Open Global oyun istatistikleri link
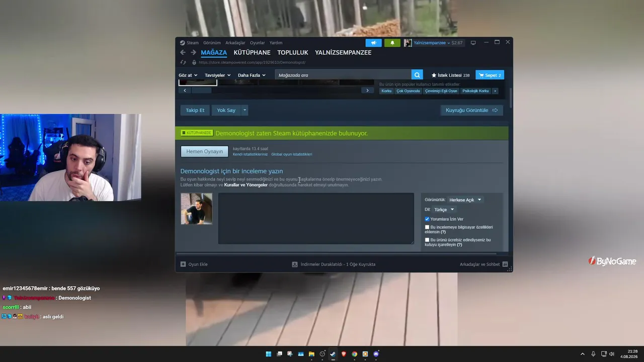Viewport: 644px width, 362px height. click(x=292, y=154)
